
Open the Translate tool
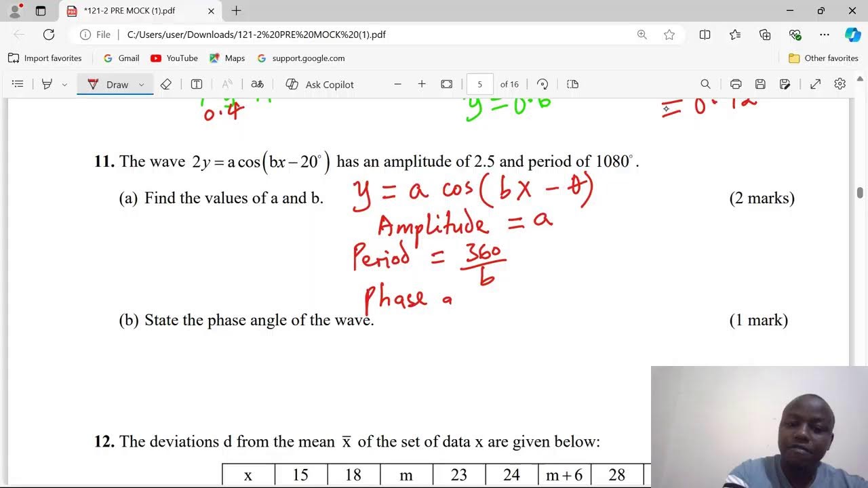258,84
